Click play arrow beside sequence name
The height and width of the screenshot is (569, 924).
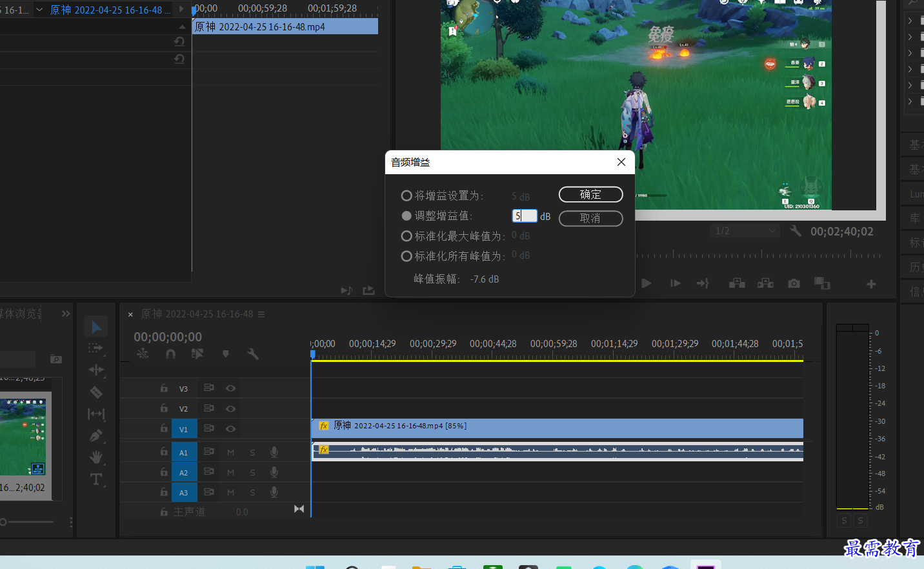pyautogui.click(x=181, y=9)
